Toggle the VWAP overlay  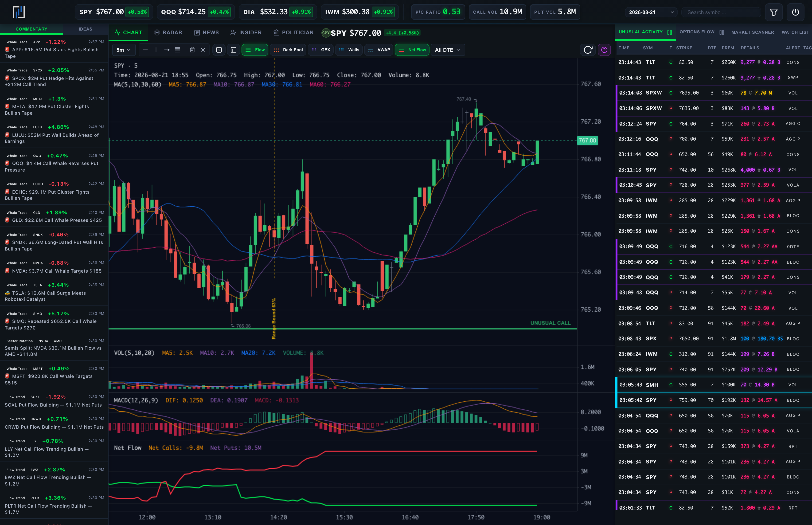click(379, 50)
